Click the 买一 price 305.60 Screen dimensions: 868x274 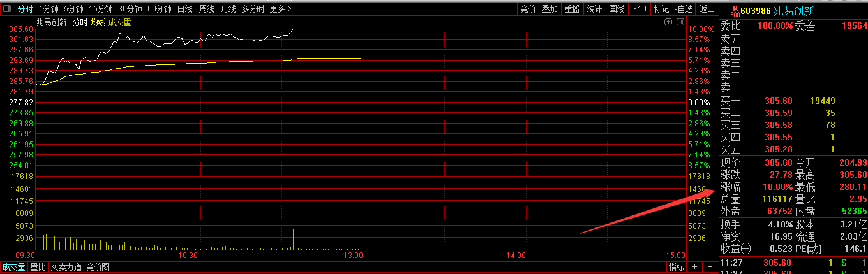(x=778, y=101)
